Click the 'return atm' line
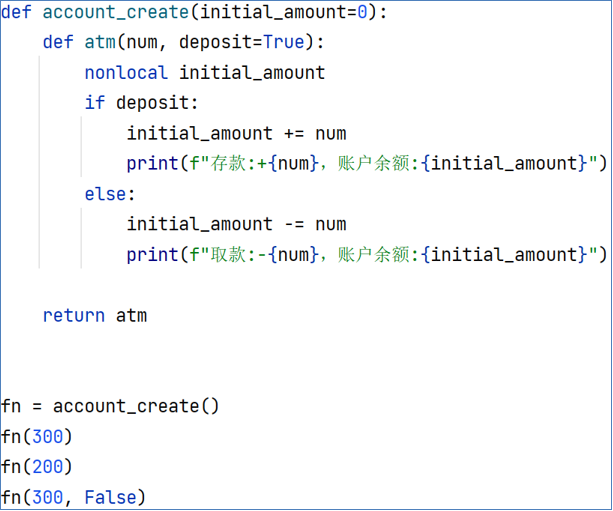This screenshot has height=511, width=613. point(95,316)
